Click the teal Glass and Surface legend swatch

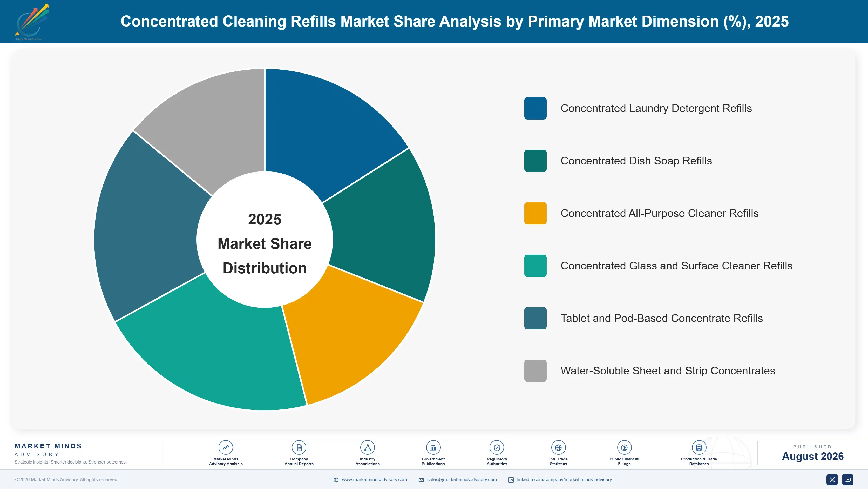pos(535,266)
